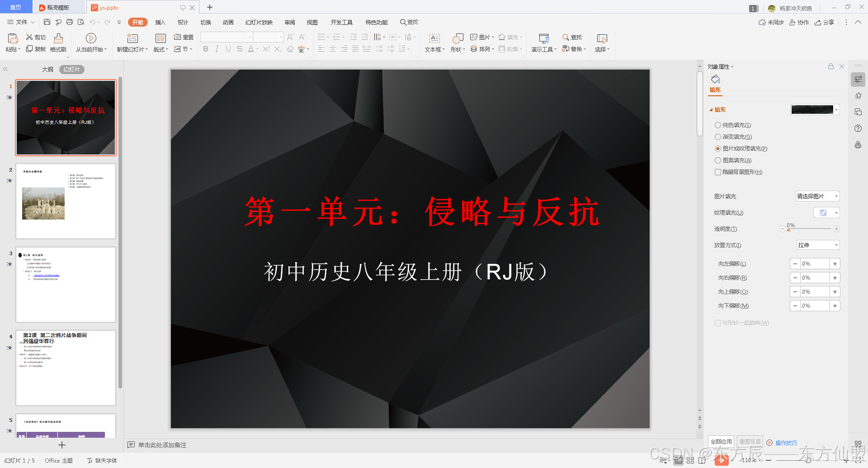The width and height of the screenshot is (868, 468).
Task: Switch to Slides thumbnail view toggle
Action: click(x=72, y=69)
